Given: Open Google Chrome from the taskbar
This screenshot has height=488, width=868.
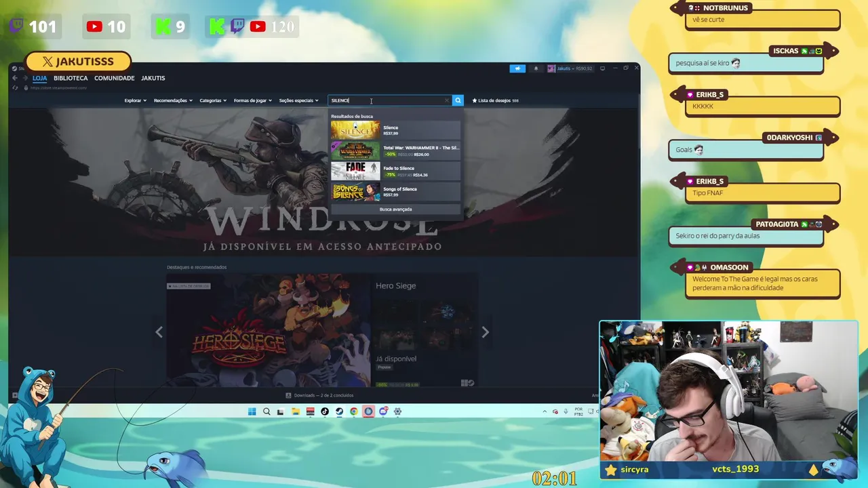Looking at the screenshot, I should coord(354,411).
